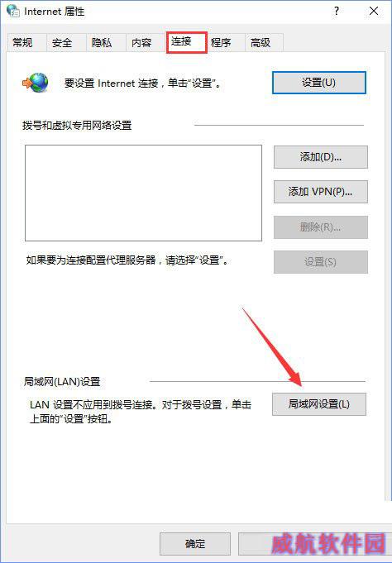Switch to the 常规 tab

point(22,43)
